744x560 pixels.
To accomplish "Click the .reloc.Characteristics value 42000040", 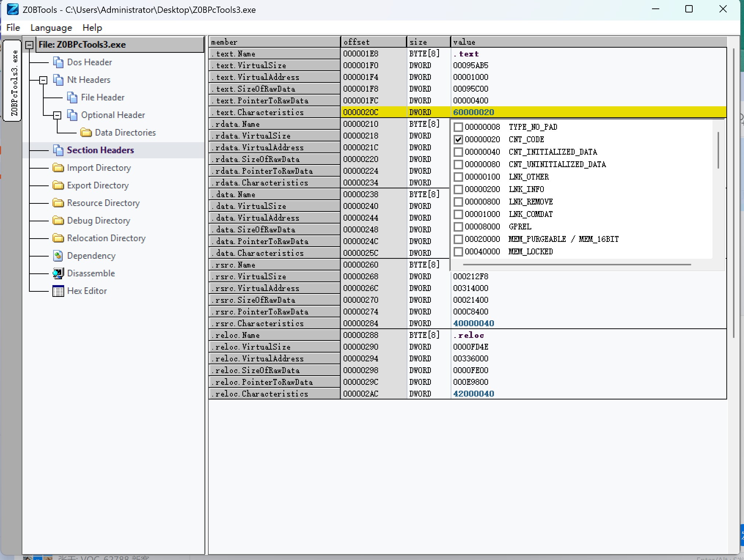I will coord(473,394).
